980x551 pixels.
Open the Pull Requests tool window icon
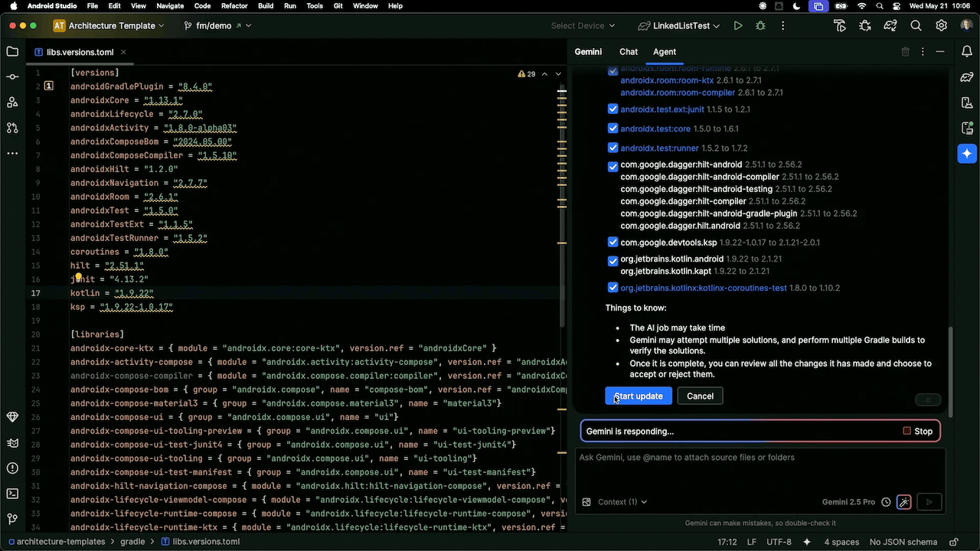12,128
